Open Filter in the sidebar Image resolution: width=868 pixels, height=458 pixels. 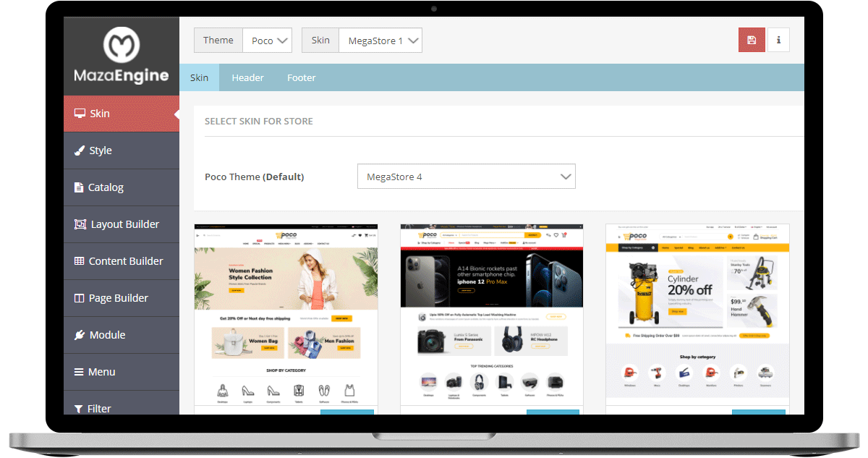coord(122,404)
